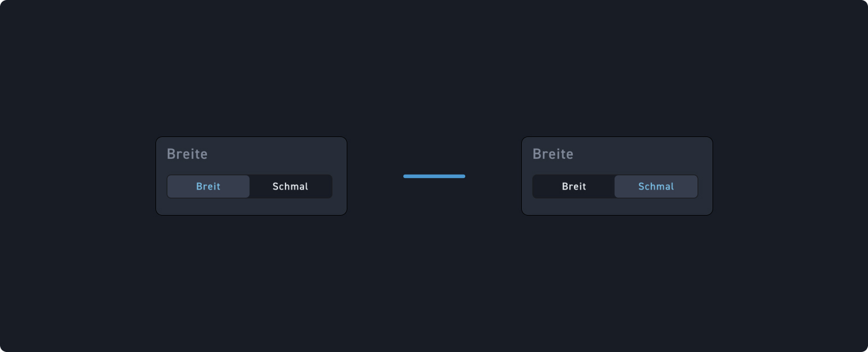The height and width of the screenshot is (352, 868).
Task: Choose the white Schmal option label
Action: pyautogui.click(x=291, y=187)
